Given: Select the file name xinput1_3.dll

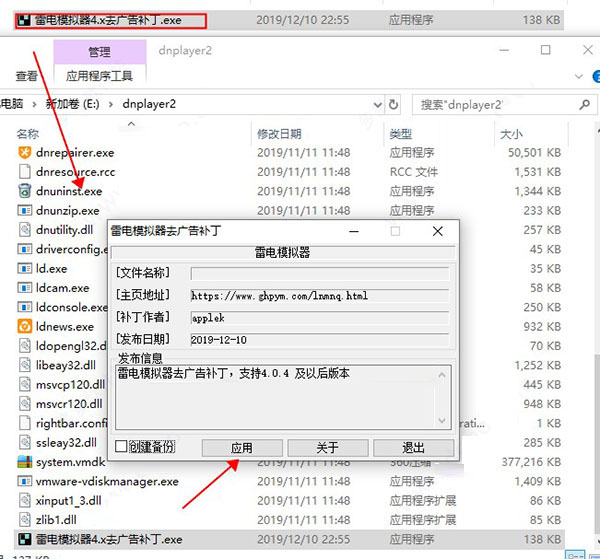Looking at the screenshot, I should click(x=69, y=500).
